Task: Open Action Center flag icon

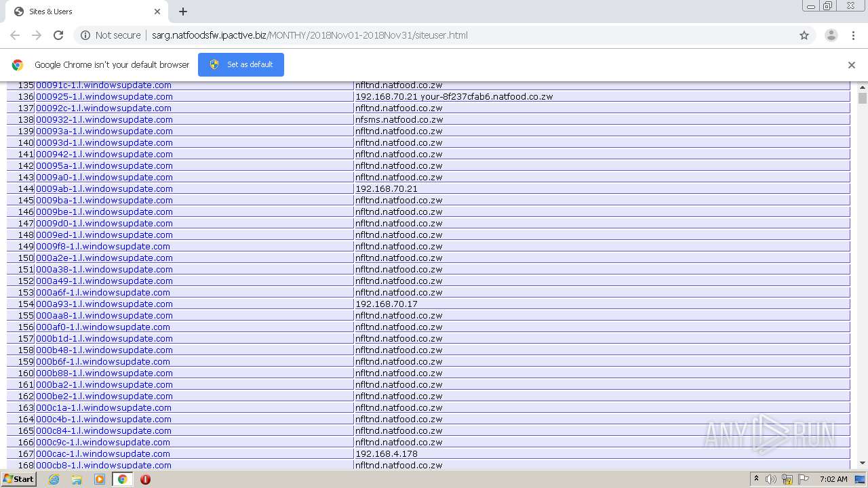Action: (x=804, y=479)
